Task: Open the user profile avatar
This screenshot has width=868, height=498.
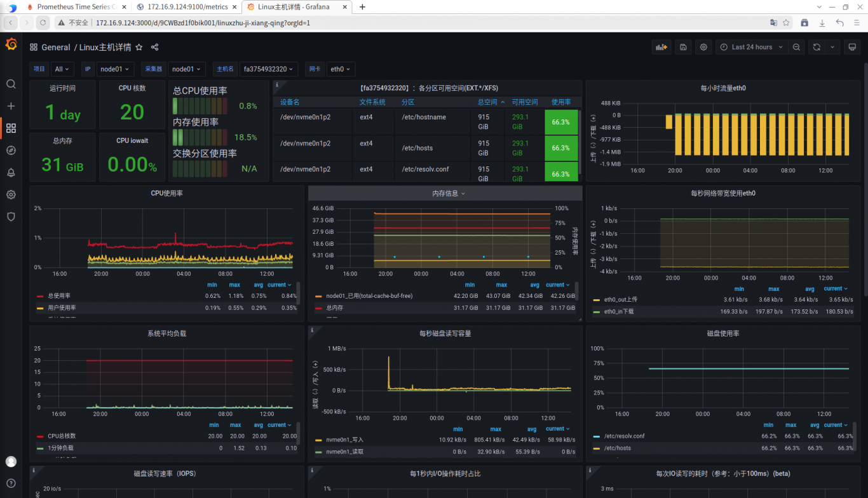Action: click(x=11, y=462)
